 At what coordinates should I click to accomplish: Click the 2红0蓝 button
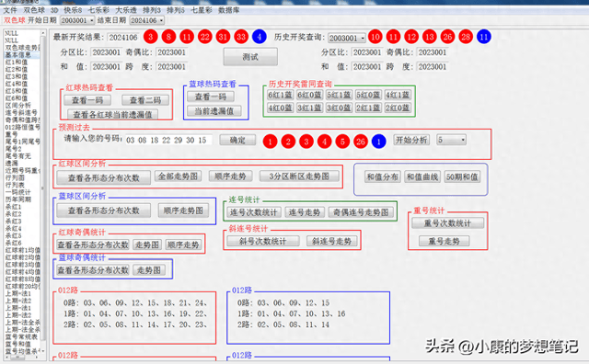(x=398, y=108)
